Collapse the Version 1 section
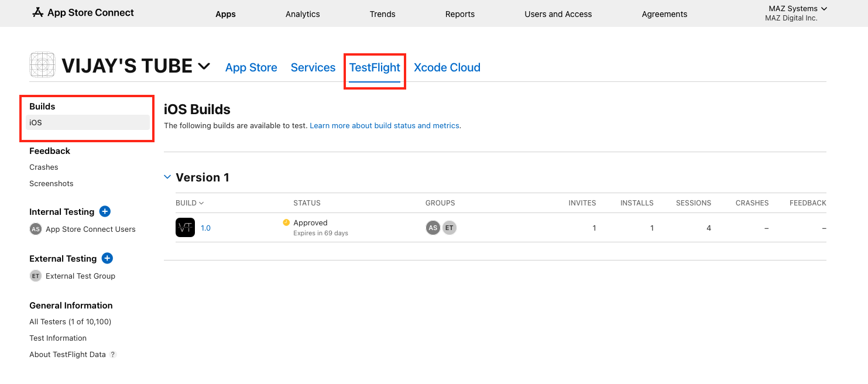Viewport: 868px width, 384px height. (167, 177)
